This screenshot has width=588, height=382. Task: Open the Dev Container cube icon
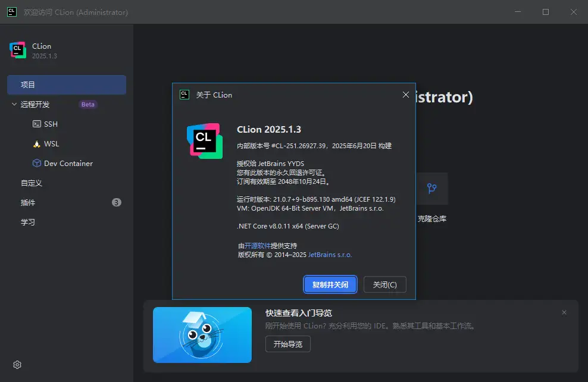tap(37, 164)
